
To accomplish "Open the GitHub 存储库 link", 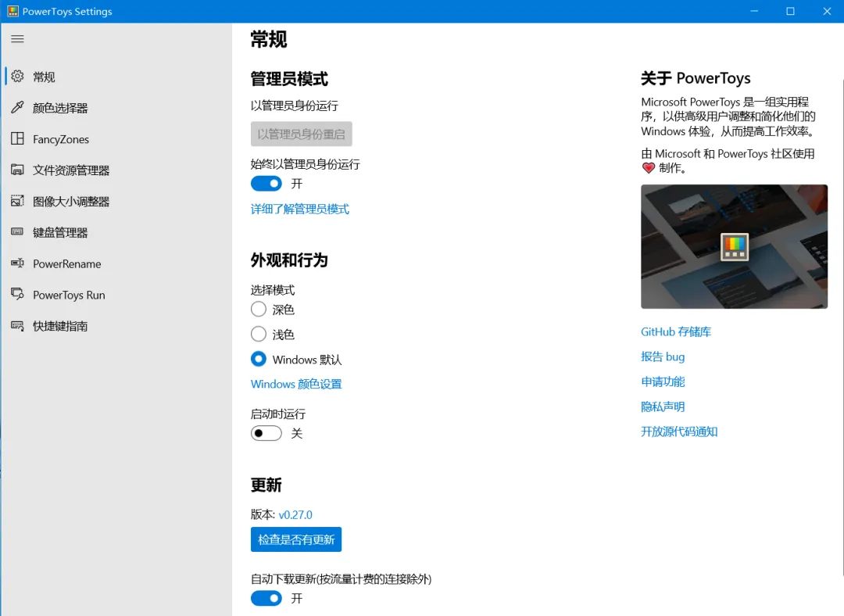I will click(676, 331).
